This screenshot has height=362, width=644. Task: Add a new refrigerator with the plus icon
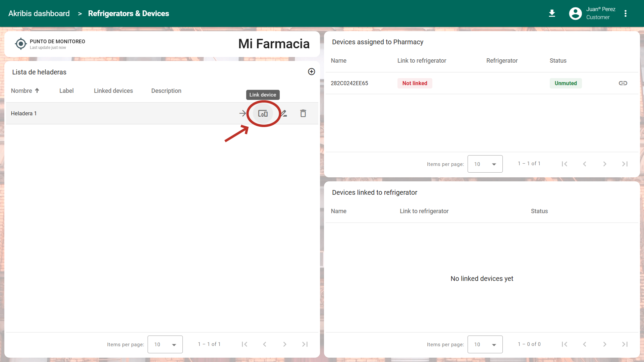[311, 72]
